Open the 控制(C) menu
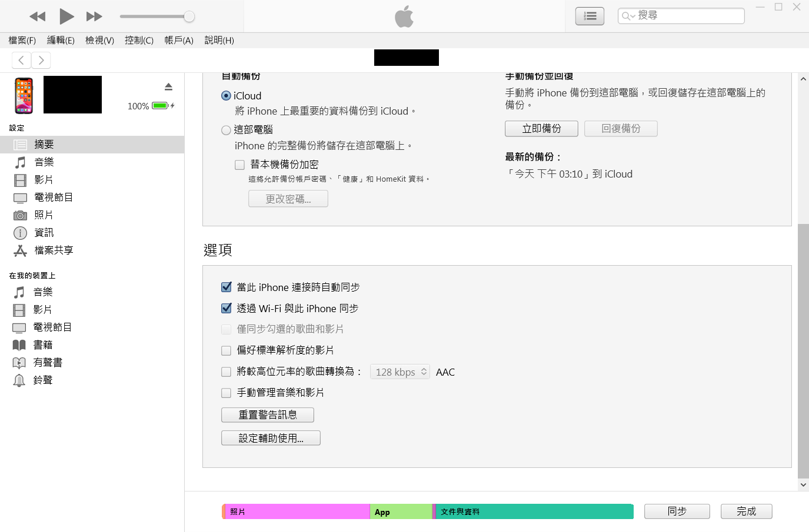 tap(139, 40)
